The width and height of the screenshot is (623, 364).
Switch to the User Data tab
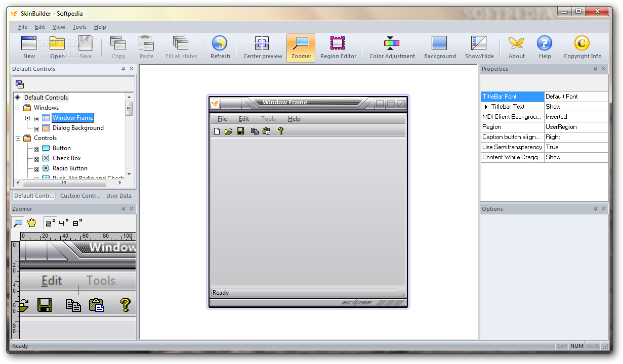coord(119,196)
